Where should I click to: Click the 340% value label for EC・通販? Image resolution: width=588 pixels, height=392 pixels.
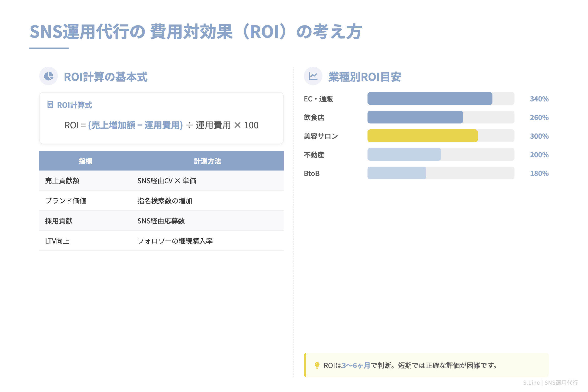[x=539, y=99]
